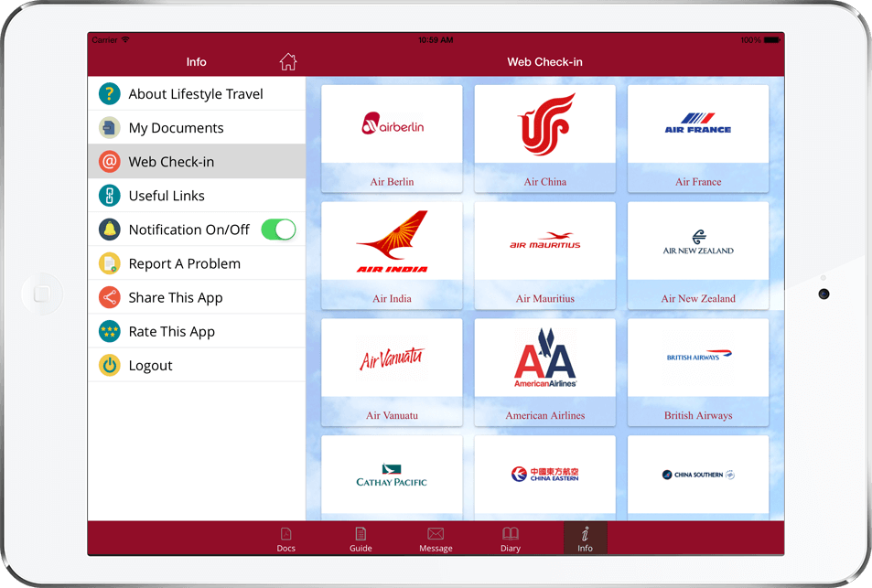
Task: Select the Info tab in bottom bar
Action: [585, 538]
